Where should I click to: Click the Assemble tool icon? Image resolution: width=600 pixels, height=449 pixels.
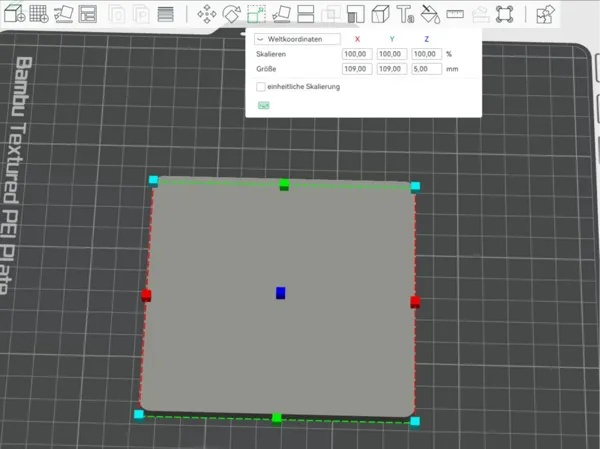(x=481, y=15)
